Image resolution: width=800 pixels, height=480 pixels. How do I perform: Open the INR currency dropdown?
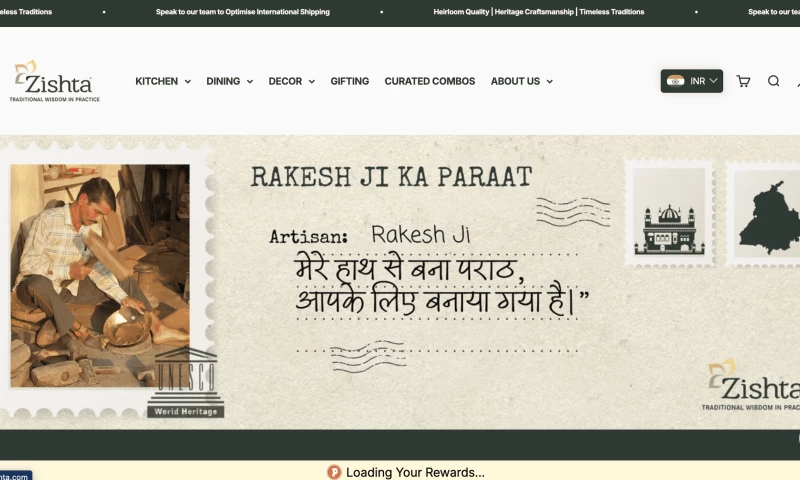point(691,81)
